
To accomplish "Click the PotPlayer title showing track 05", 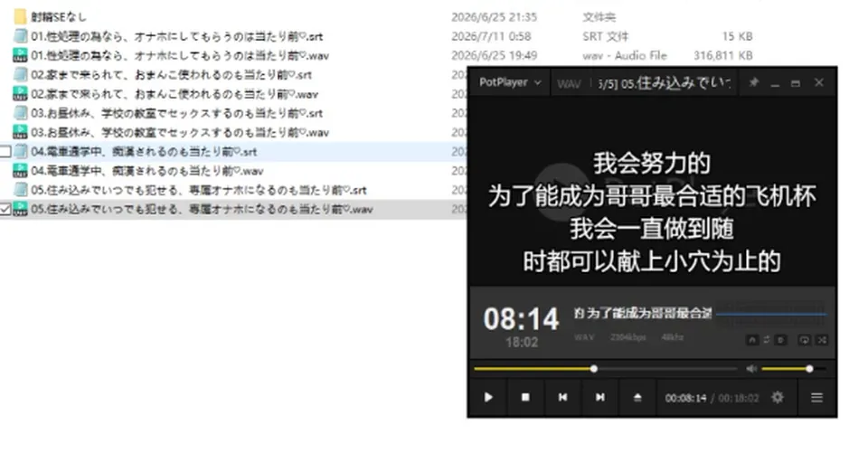I will [665, 83].
